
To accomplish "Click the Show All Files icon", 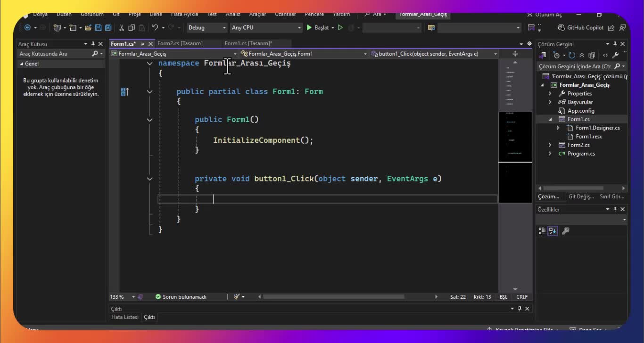I will click(592, 55).
